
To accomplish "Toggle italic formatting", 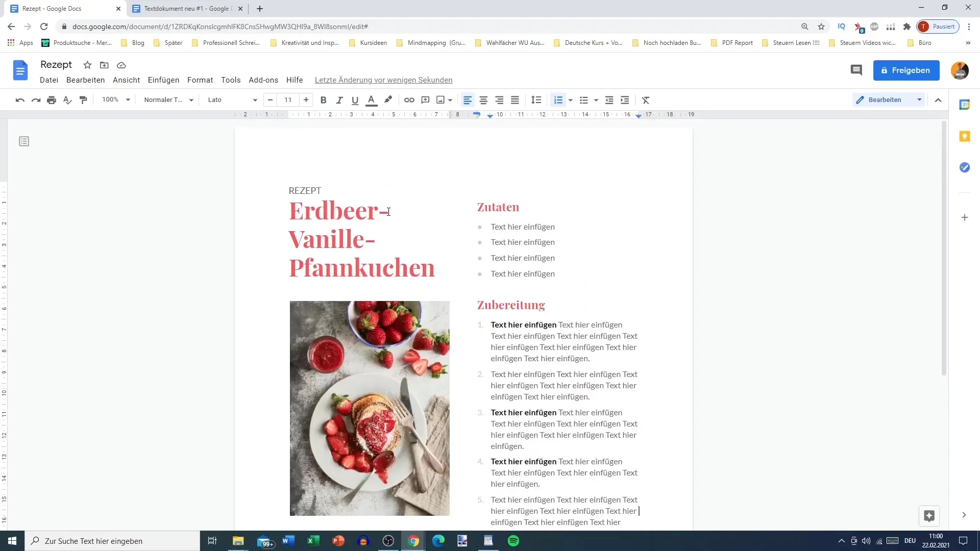I will pyautogui.click(x=339, y=100).
